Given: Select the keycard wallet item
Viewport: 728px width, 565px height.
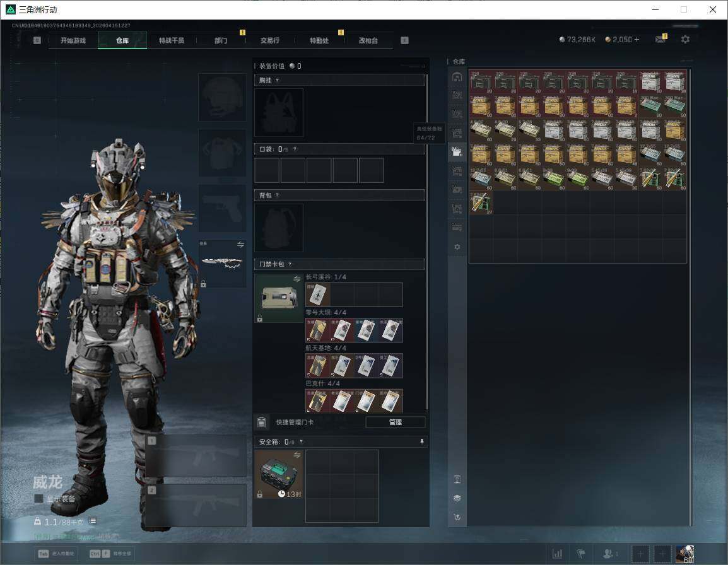Looking at the screenshot, I should pos(279,298).
